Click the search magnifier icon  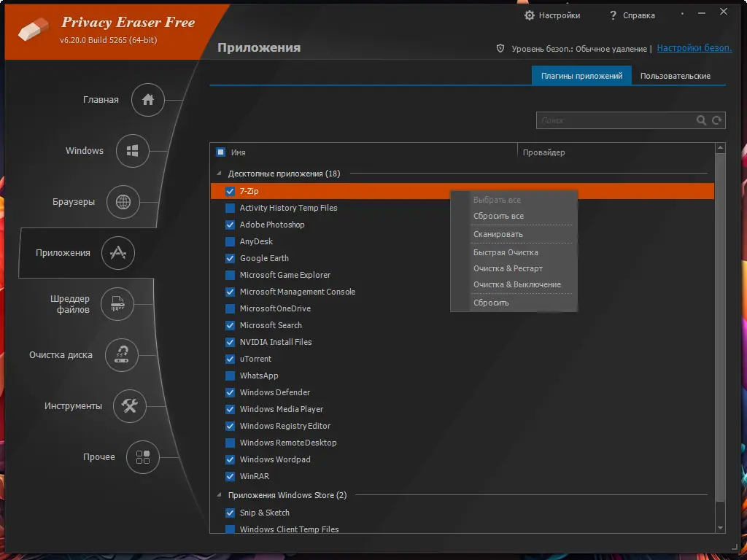click(701, 120)
